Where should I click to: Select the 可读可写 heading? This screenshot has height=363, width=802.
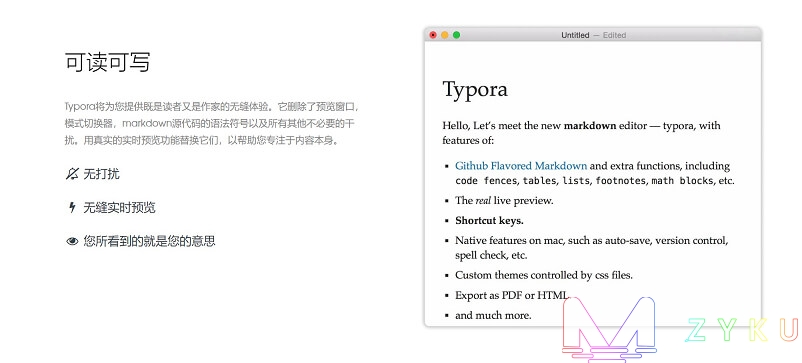click(108, 62)
